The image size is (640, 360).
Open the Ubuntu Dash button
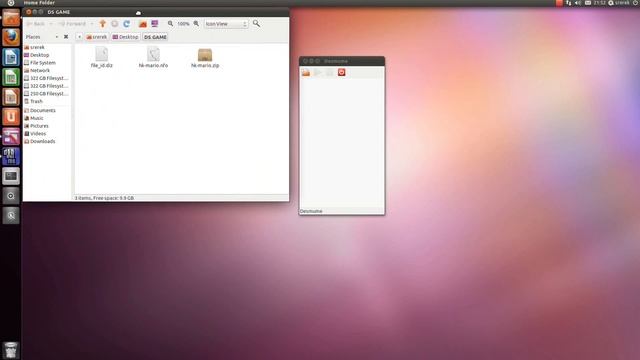[x=11, y=3]
